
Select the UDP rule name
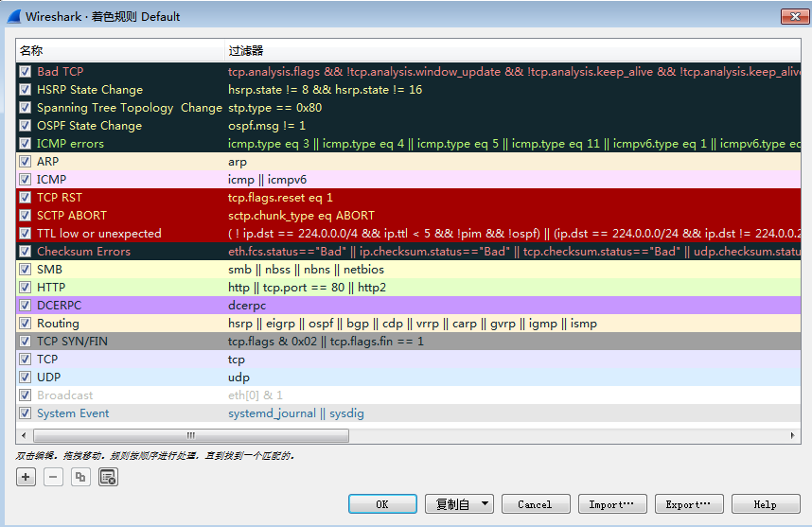(48, 378)
